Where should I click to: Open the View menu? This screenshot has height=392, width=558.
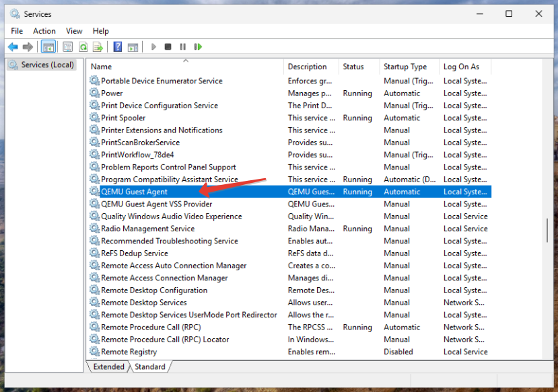[74, 31]
